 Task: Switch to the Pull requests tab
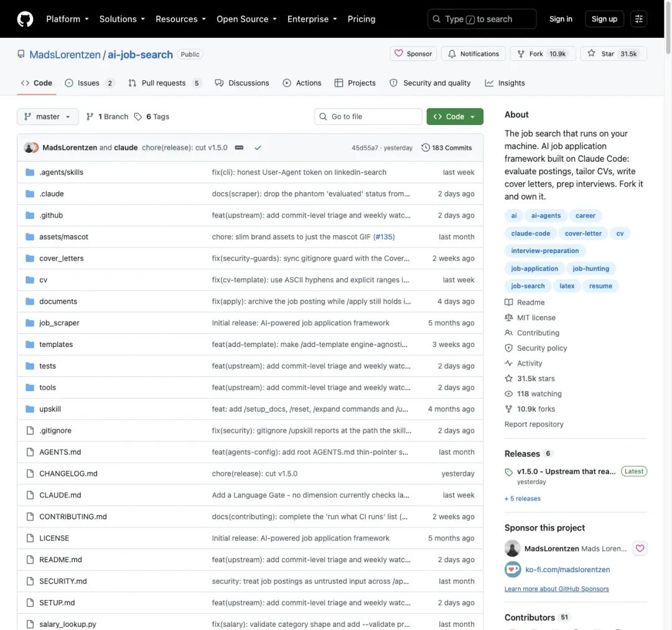point(164,83)
